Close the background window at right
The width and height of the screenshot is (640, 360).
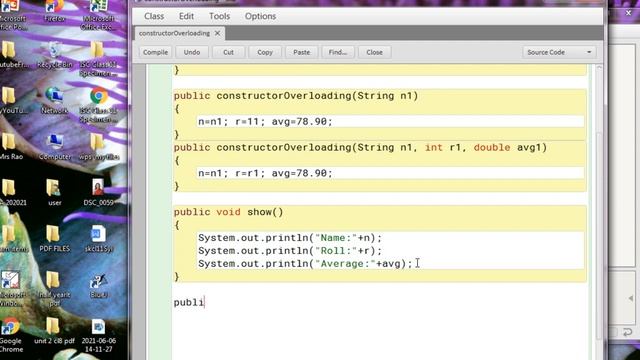629,13
